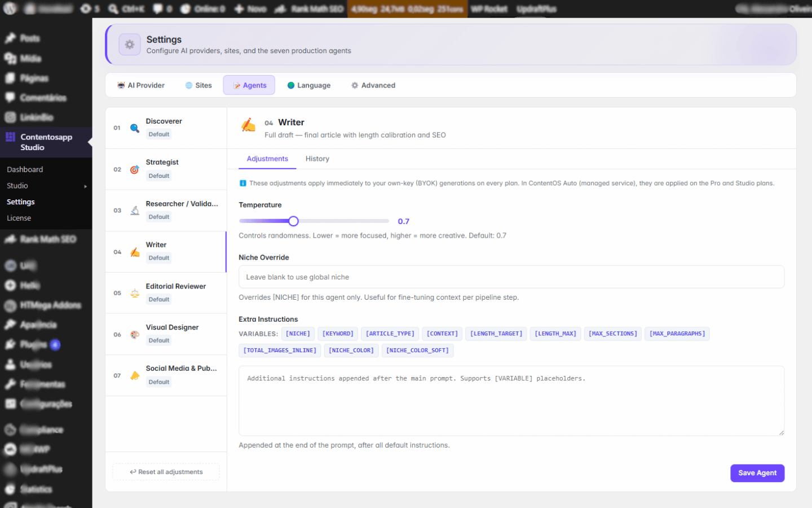Screen dimensions: 812x508
Task: Insert the [KEYWORD] variable chip
Action: click(338, 334)
